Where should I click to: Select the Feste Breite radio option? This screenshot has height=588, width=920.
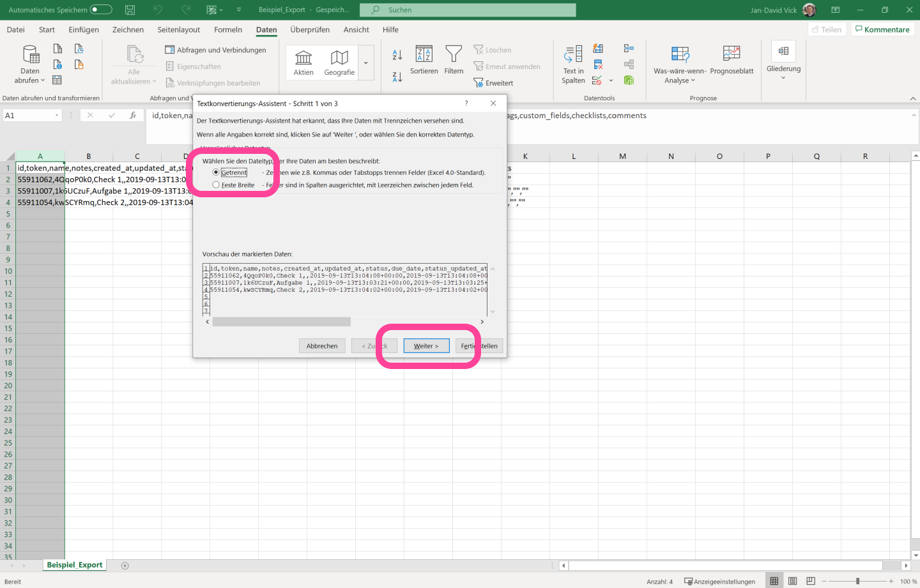coord(216,185)
